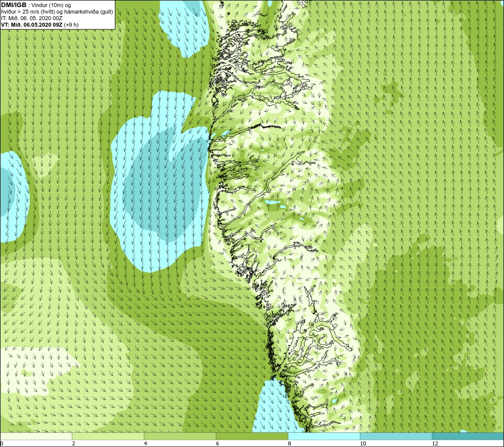Click the '2' label on wind scale

point(74,444)
